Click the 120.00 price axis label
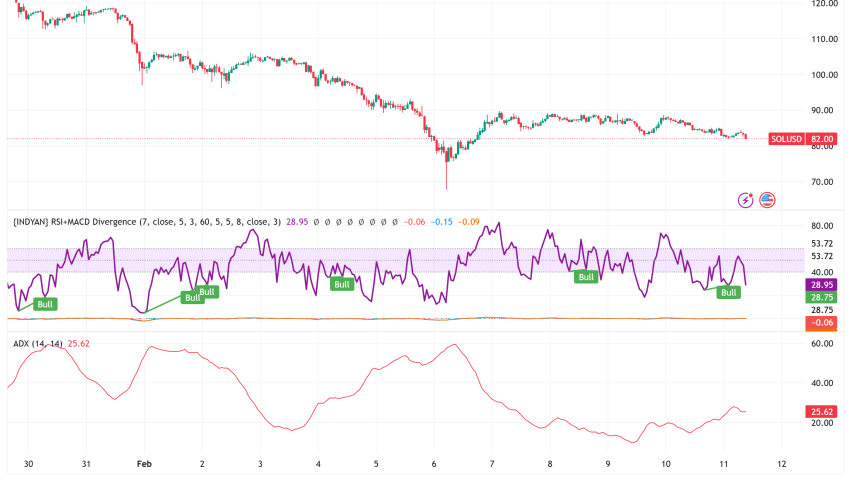Viewport: 852px width, 485px height. (x=827, y=4)
